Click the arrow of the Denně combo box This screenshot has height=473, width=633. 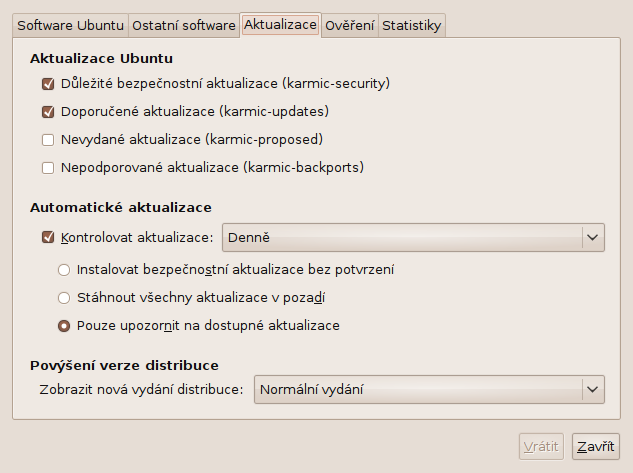tap(592, 237)
